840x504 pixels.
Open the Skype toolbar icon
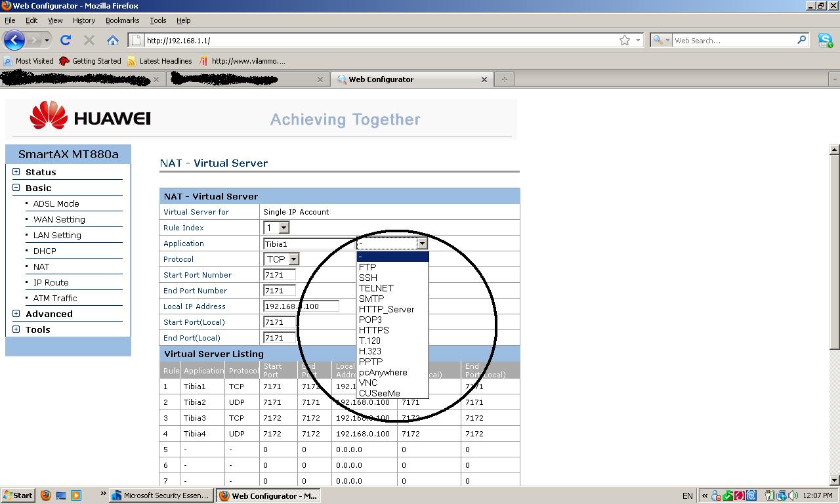826,40
